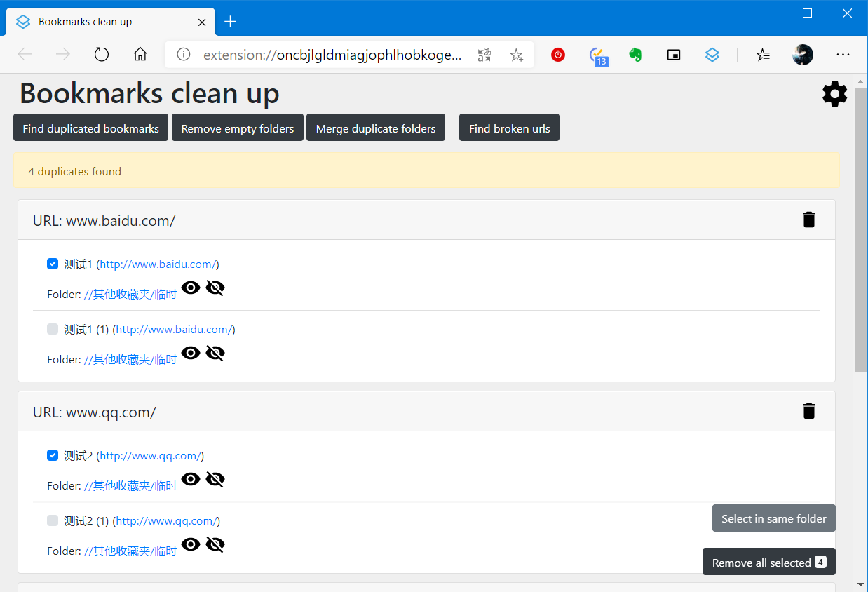Click the URL: www.baidu.com/ header text

coord(104,221)
